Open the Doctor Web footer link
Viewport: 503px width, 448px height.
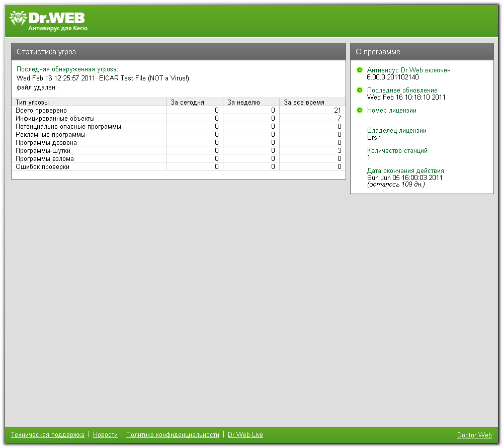tap(474, 435)
